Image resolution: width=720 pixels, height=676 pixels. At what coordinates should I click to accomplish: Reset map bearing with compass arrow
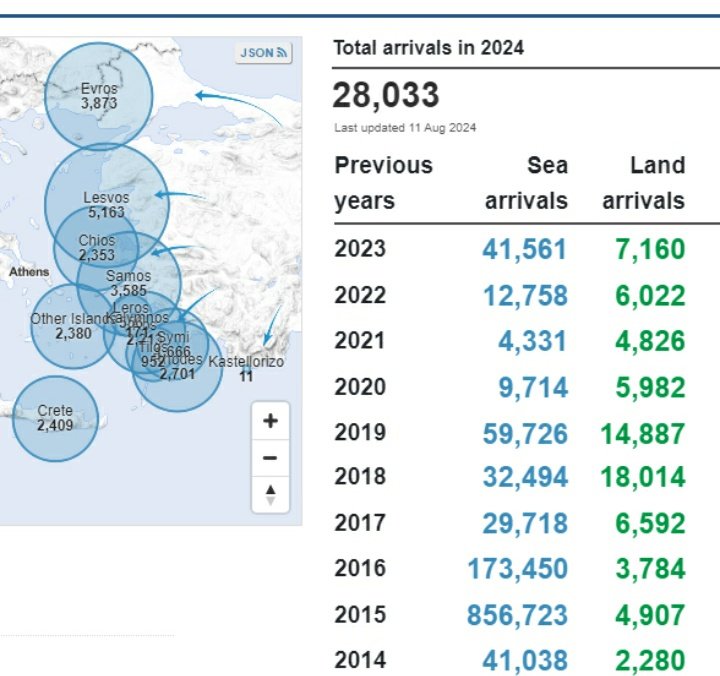pyautogui.click(x=269, y=493)
